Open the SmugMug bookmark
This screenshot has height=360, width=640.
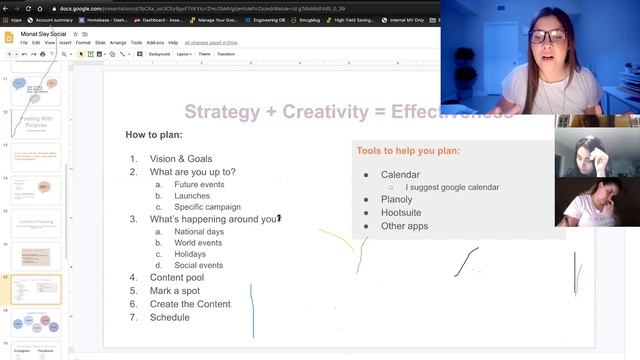point(305,20)
